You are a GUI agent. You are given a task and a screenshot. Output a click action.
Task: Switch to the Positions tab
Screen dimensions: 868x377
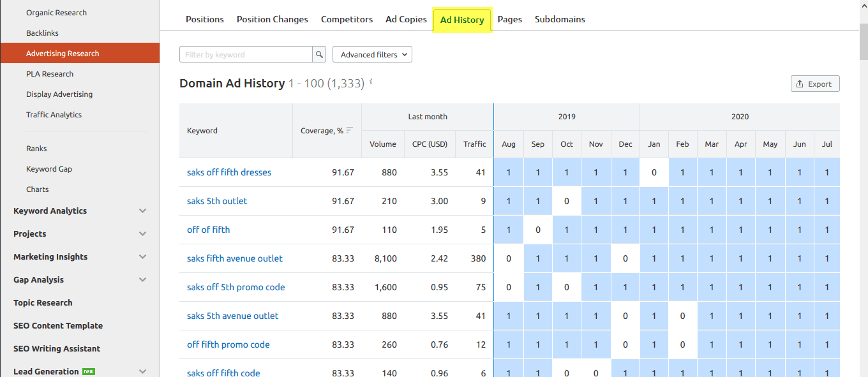coord(204,19)
